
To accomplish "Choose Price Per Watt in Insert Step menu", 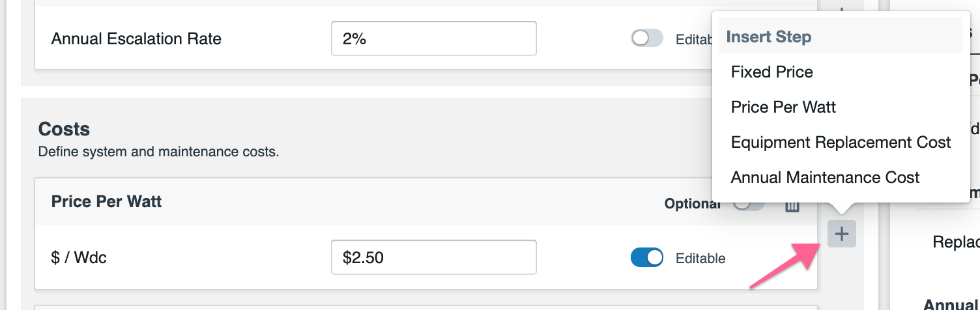I will click(x=783, y=107).
